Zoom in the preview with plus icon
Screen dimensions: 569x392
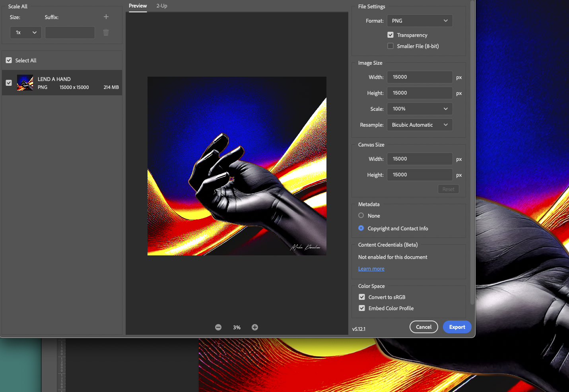(255, 327)
